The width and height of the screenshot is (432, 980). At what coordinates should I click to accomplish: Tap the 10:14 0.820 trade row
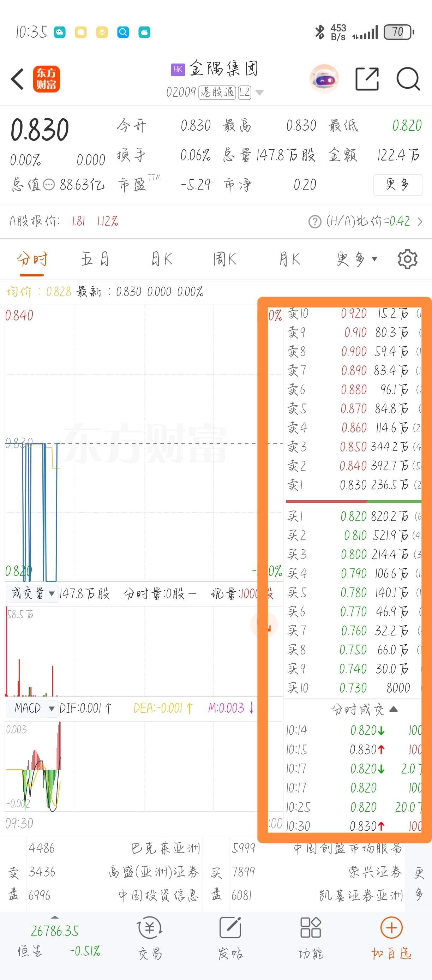pos(353,730)
